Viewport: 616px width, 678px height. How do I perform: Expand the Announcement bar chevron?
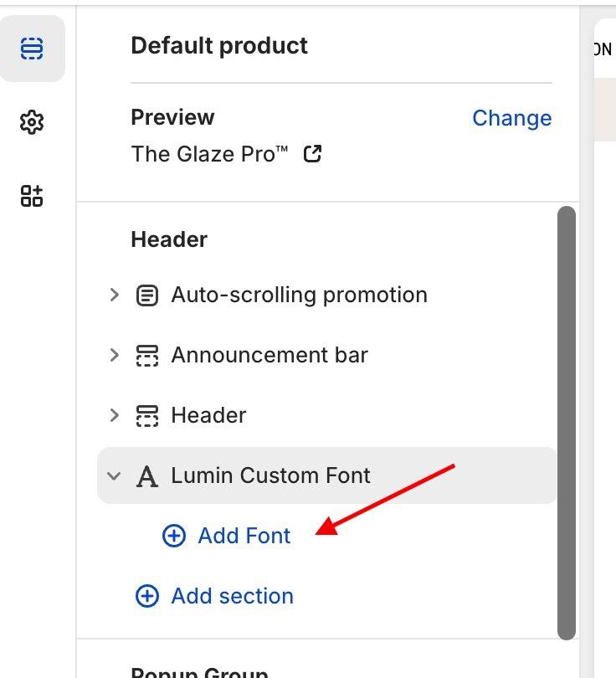coord(114,355)
